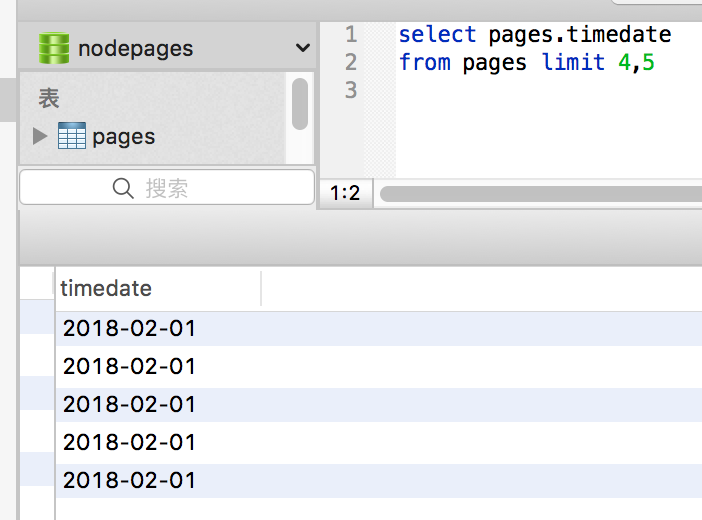702x520 pixels.
Task: Click line number 3 in editor gutter
Action: click(x=351, y=90)
